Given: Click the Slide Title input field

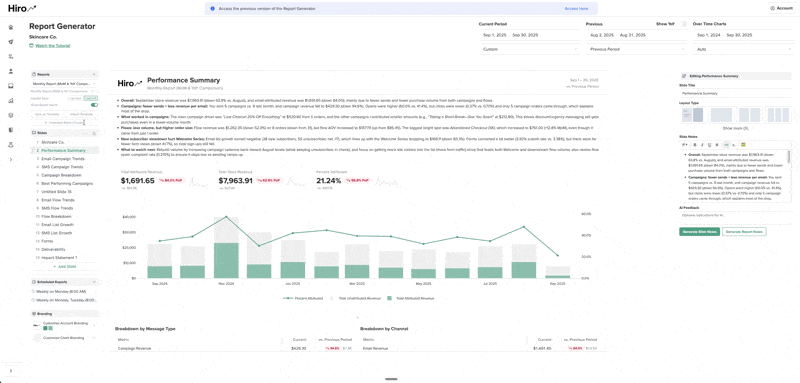Looking at the screenshot, I should 736,93.
